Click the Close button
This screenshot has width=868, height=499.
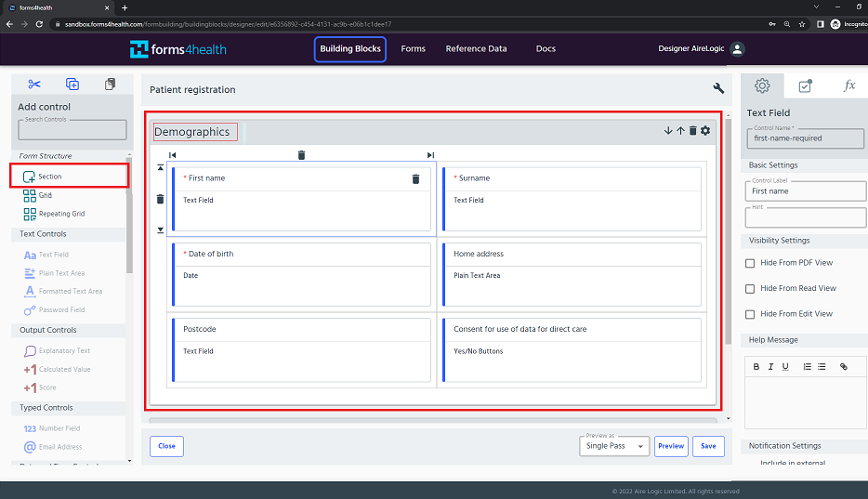pos(166,446)
